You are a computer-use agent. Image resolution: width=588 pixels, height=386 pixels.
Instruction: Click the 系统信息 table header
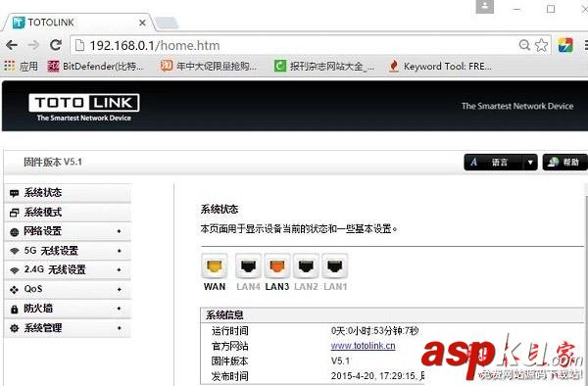point(392,315)
